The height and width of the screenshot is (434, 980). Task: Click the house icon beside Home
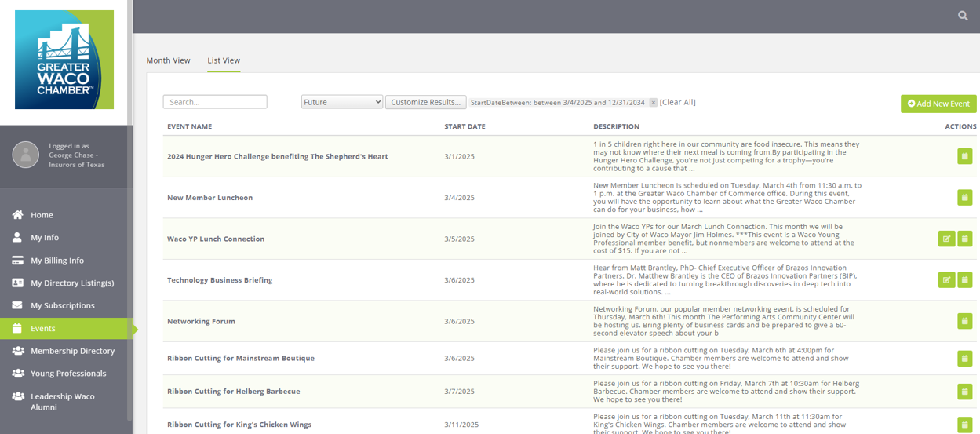pos(17,214)
